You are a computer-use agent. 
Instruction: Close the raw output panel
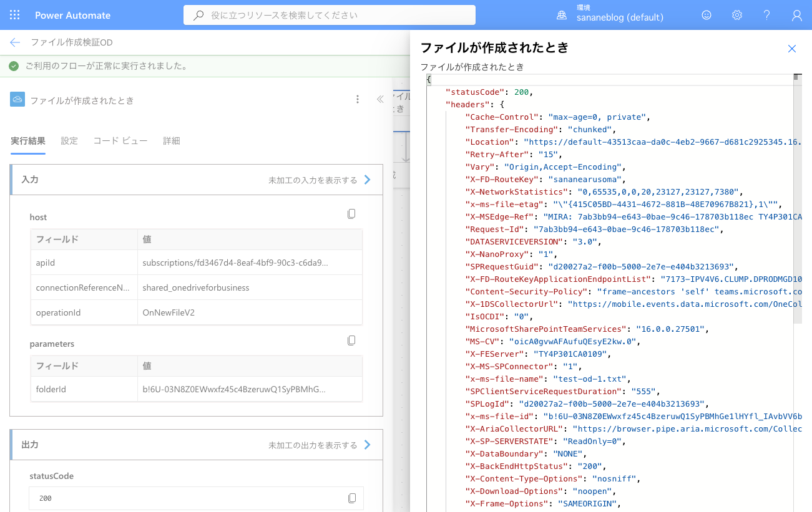pyautogui.click(x=792, y=49)
